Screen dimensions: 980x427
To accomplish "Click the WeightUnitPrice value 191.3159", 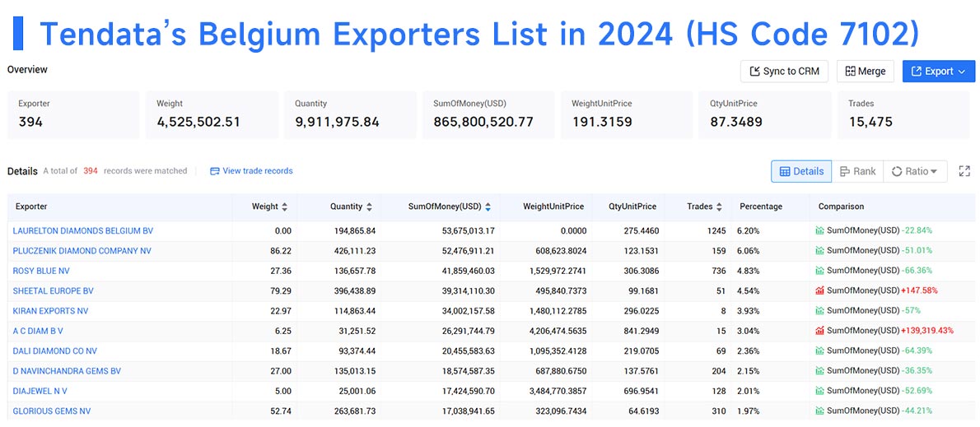I will pyautogui.click(x=602, y=123).
